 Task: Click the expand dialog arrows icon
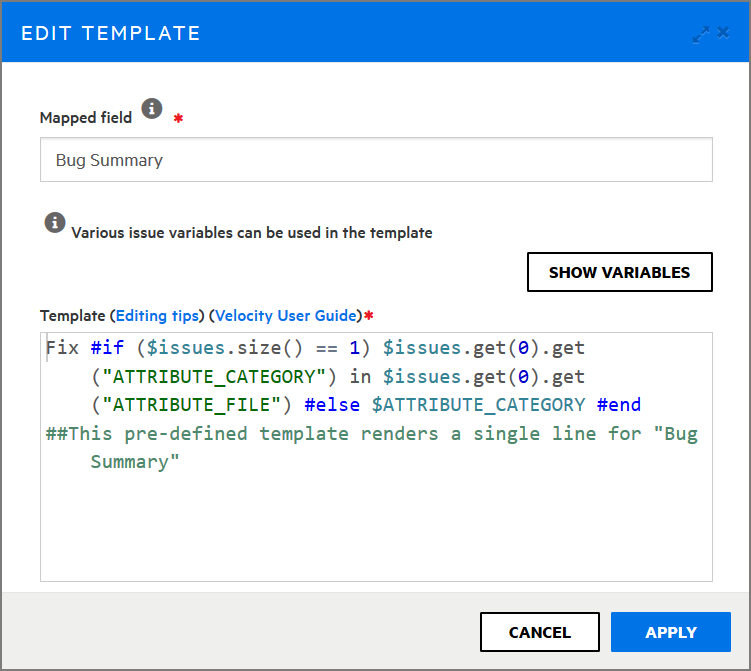coord(700,33)
